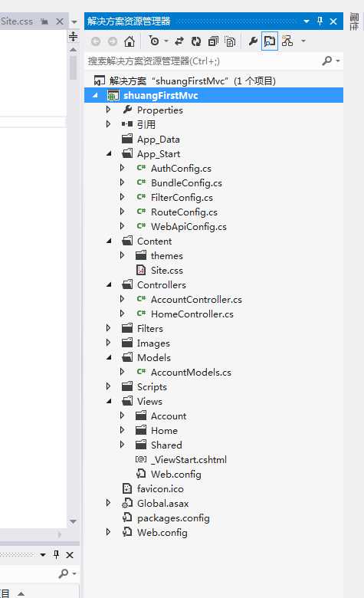Pin the Site.css editor tab
Screen dimensions: 364x598
pyautogui.click(x=45, y=21)
